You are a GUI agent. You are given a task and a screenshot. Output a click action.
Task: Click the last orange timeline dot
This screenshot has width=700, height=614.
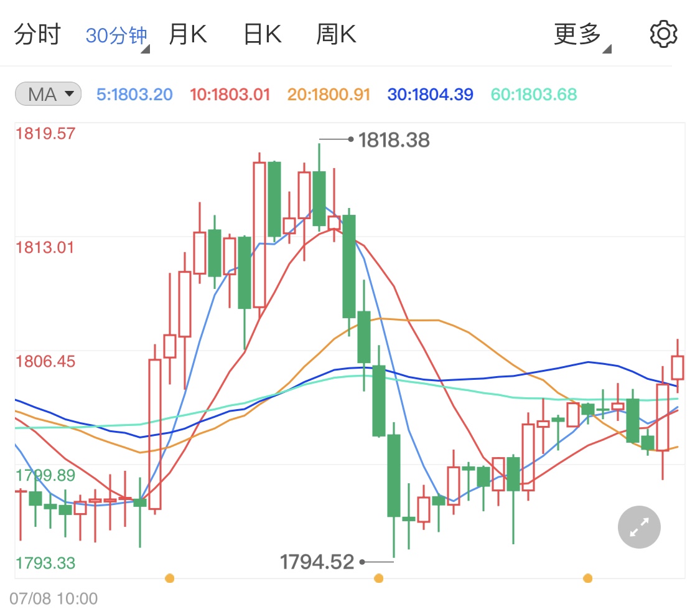(x=587, y=579)
